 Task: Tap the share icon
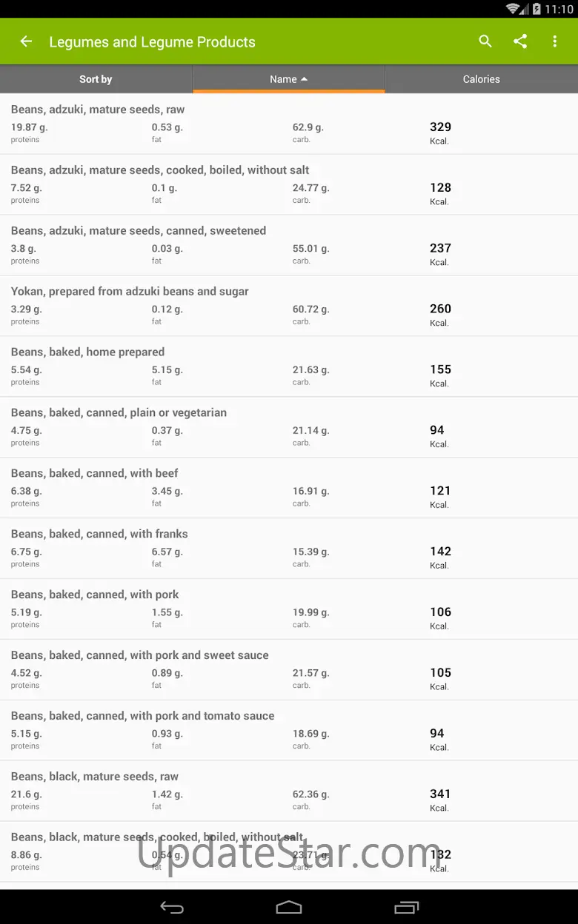pyautogui.click(x=520, y=41)
